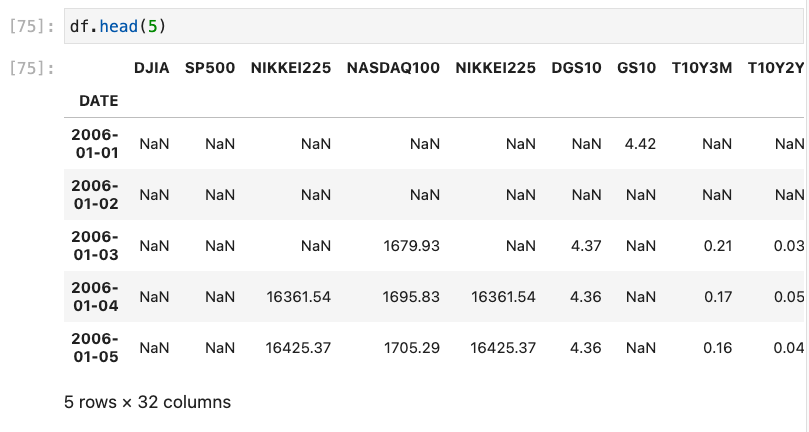The height and width of the screenshot is (432, 809).
Task: Click the "5 rows × 32 columns" summary text
Action: click(147, 402)
